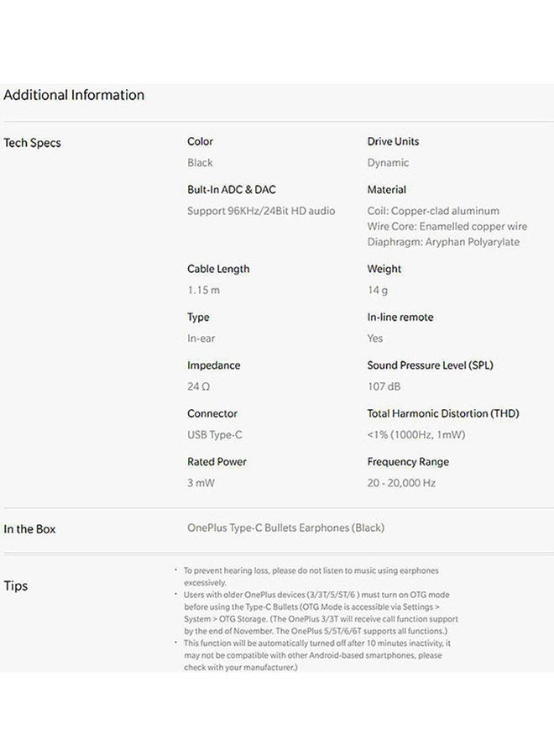Click the Material spec label
Screen dimensions: 554x756
[x=386, y=190]
